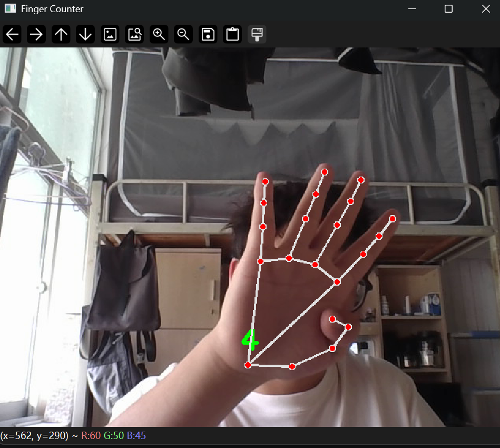
Task: Select the zoom-to-region tool
Action: [134, 34]
